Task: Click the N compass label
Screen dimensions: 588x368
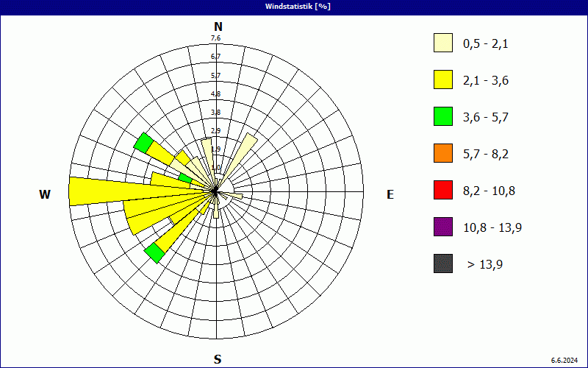Action: coord(218,26)
